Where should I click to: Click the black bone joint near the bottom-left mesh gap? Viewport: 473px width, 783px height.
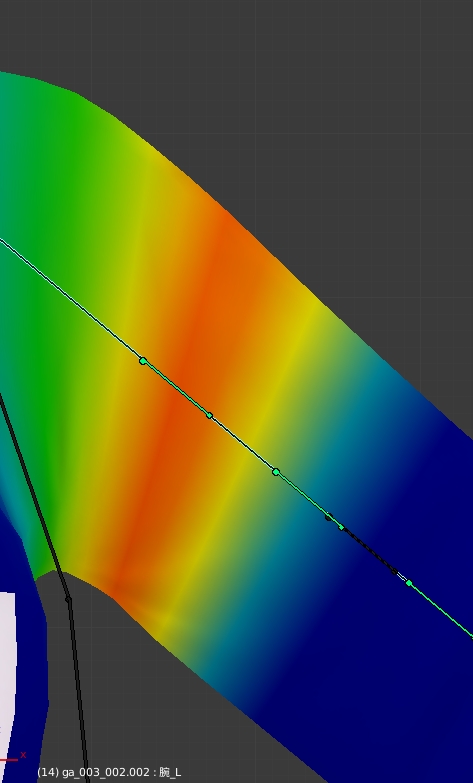tap(68, 599)
